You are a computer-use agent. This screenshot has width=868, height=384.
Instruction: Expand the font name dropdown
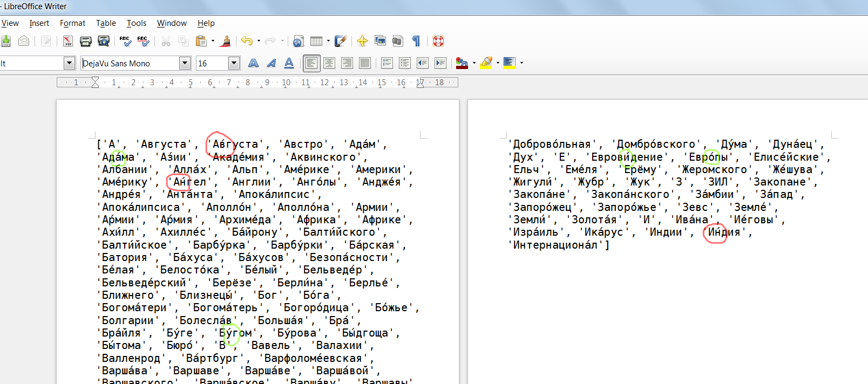(x=185, y=64)
